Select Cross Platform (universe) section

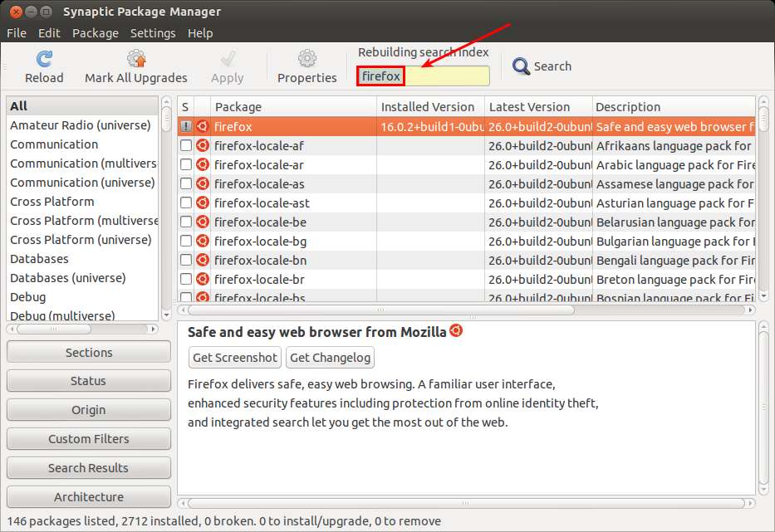[82, 240]
